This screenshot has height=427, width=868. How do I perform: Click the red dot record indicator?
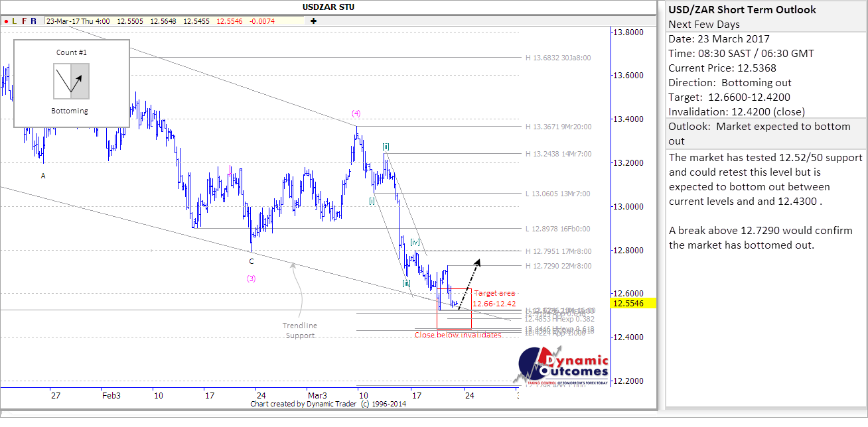6,21
